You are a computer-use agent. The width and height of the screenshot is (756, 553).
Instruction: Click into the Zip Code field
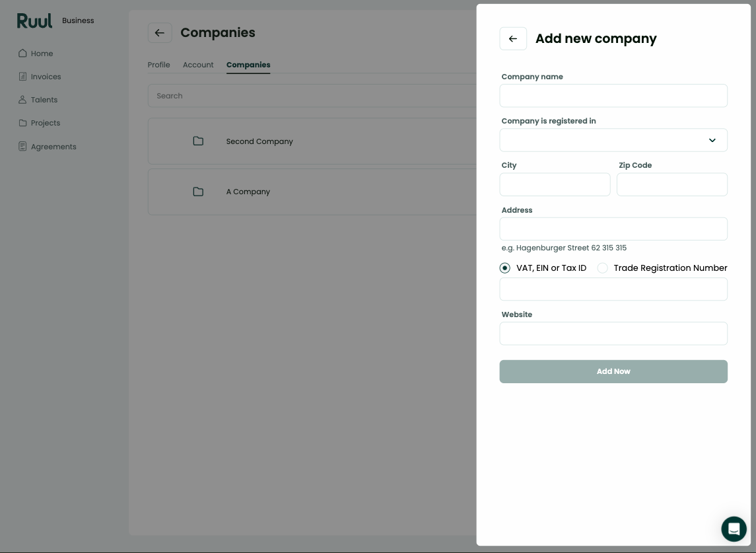672,184
